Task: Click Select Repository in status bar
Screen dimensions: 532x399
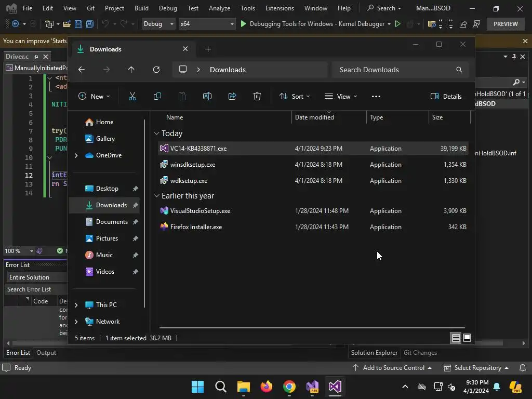Action: point(476,368)
